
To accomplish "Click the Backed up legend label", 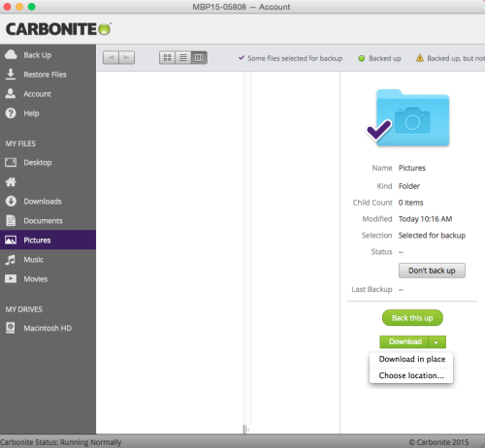I will [x=385, y=58].
